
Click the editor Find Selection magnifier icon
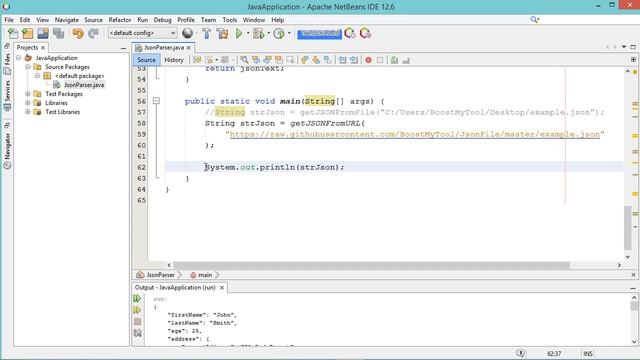(244, 60)
